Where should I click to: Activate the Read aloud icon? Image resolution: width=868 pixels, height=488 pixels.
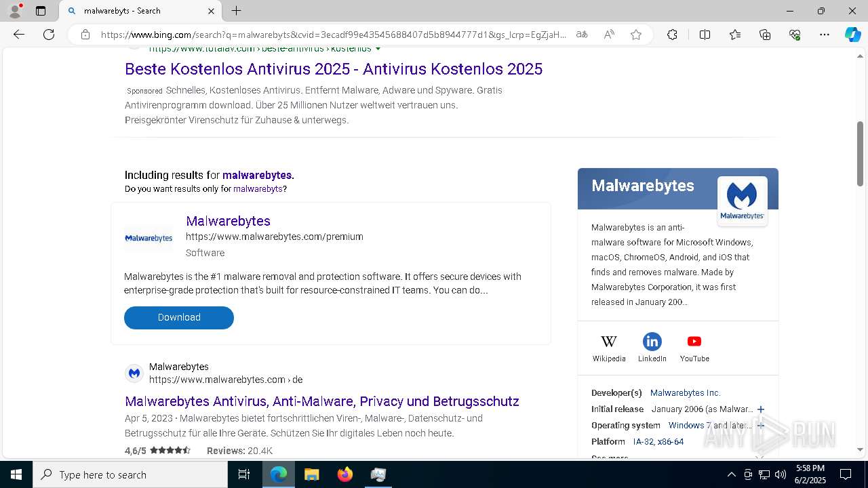tap(609, 35)
